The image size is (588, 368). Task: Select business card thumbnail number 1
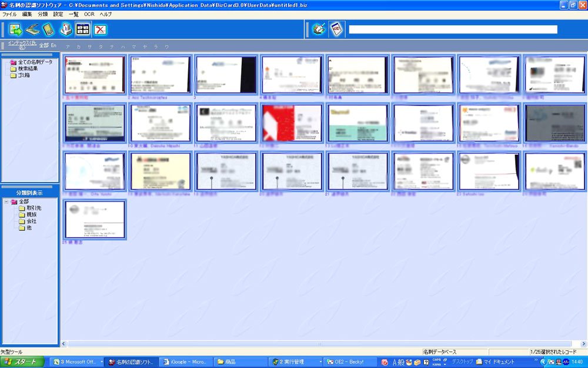click(x=95, y=75)
